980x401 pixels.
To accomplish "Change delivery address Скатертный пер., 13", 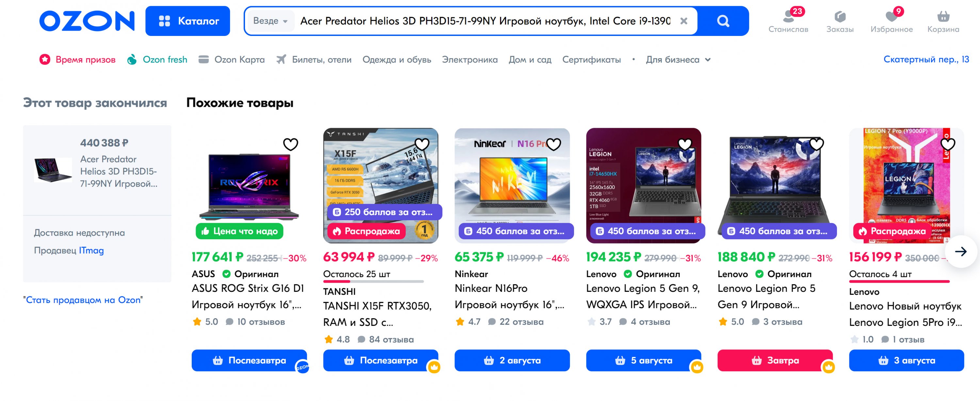I will click(x=925, y=59).
